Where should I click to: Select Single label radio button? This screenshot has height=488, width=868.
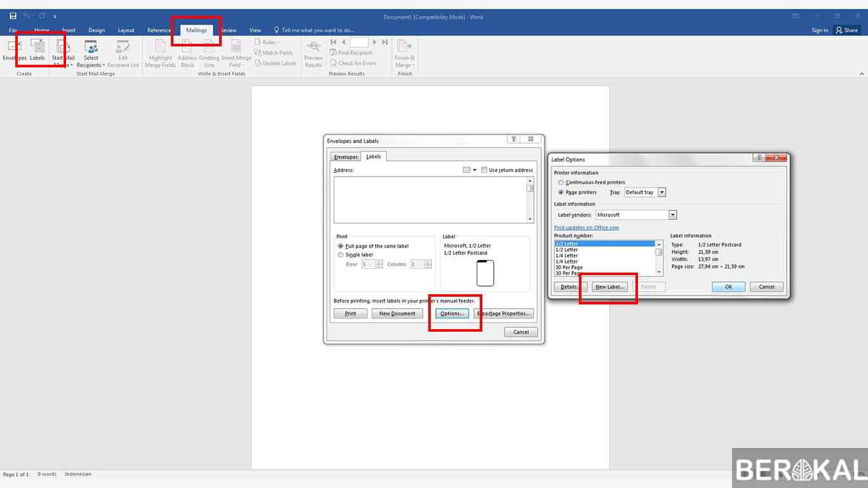356,255
